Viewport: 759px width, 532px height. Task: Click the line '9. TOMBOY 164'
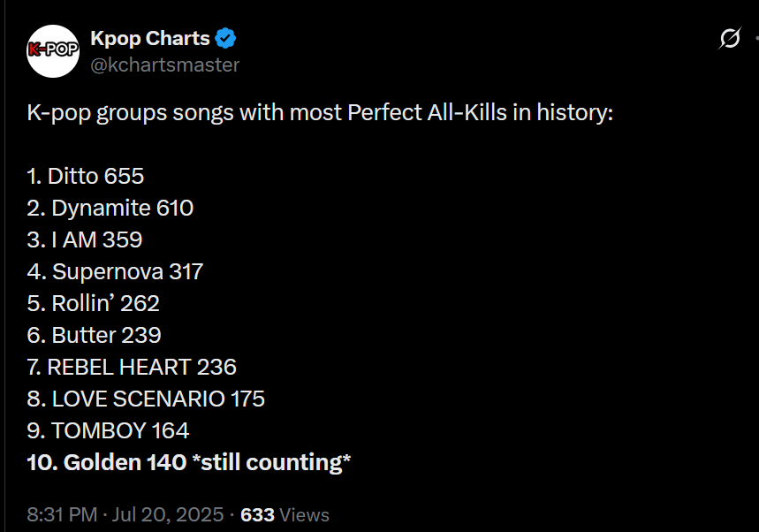click(108, 431)
